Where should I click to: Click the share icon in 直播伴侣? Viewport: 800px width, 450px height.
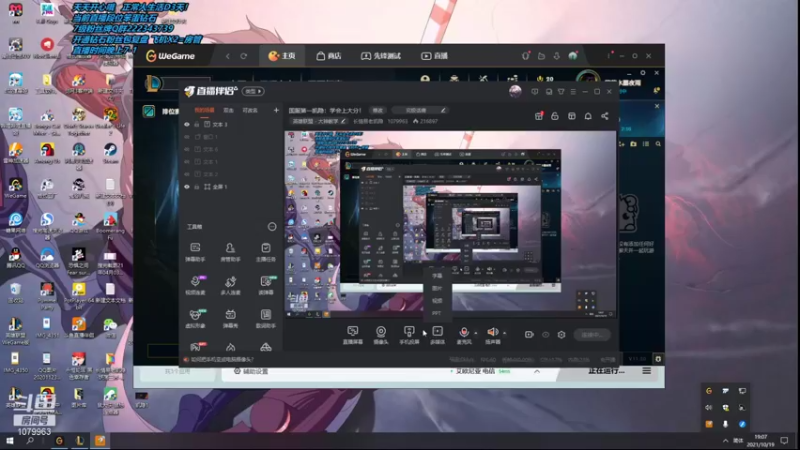coord(605,116)
